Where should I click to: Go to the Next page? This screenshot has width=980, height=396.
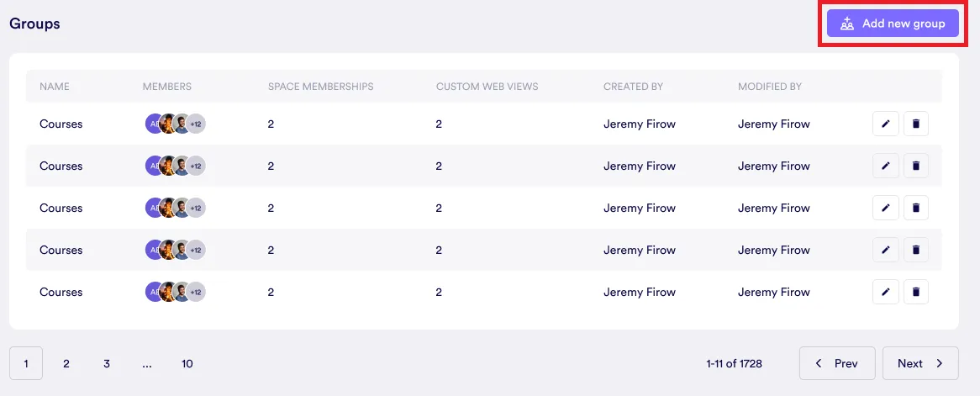point(920,363)
